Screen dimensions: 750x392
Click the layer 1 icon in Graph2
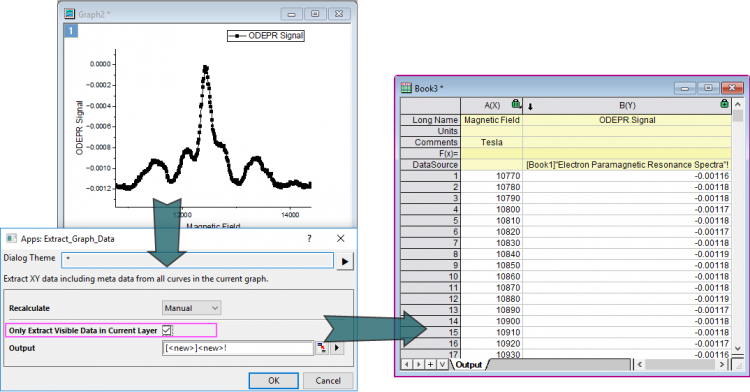pos(71,31)
